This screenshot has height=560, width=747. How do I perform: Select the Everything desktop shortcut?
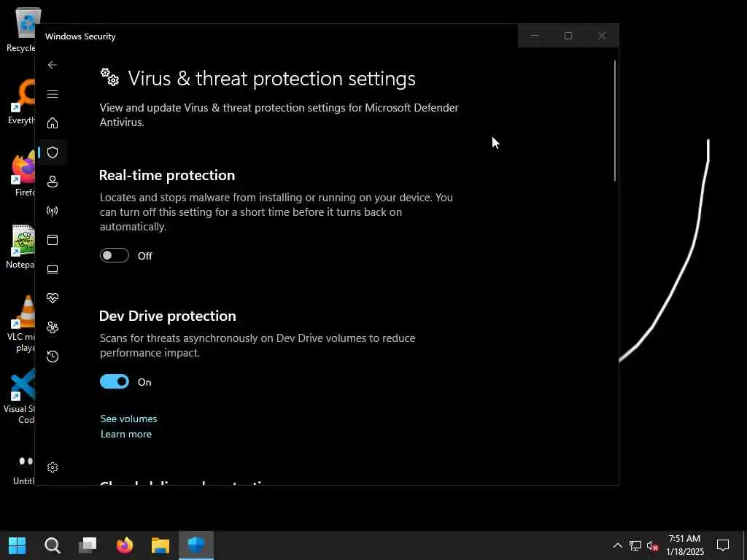(x=21, y=101)
